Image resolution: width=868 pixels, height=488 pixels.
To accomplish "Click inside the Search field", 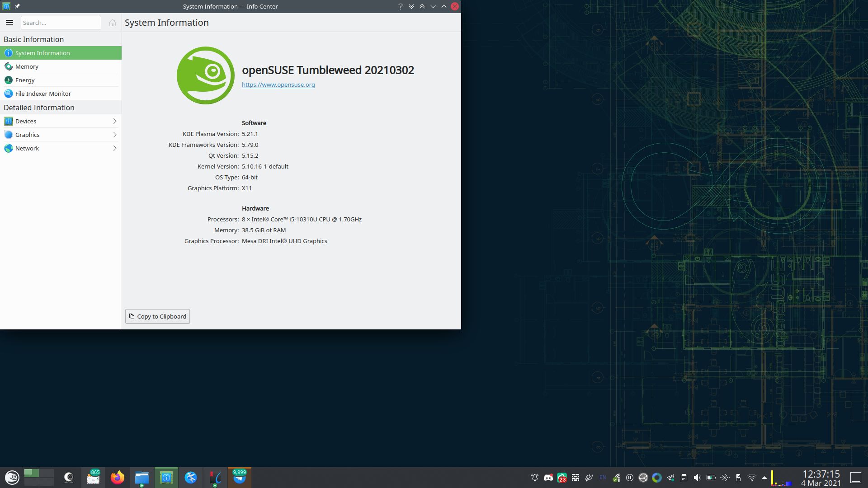I will point(61,23).
